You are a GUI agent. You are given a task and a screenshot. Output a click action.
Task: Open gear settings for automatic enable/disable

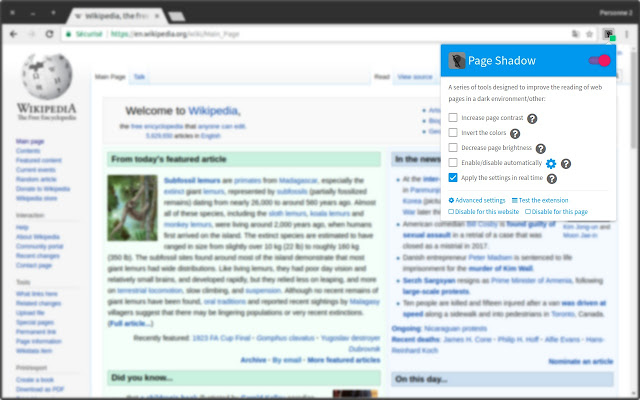(x=551, y=164)
